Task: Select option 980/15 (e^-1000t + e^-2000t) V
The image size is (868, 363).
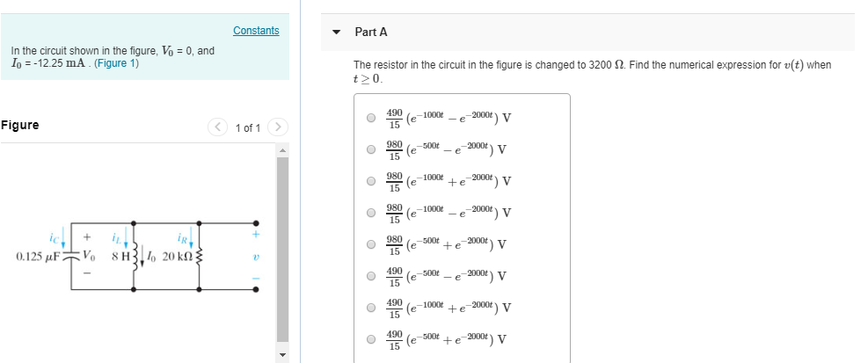Action: click(370, 181)
